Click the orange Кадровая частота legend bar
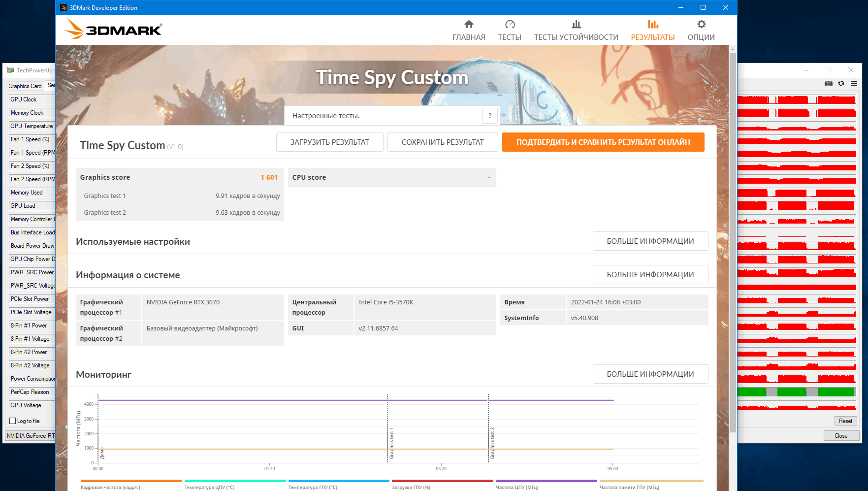The width and height of the screenshot is (868, 491). pos(131,481)
